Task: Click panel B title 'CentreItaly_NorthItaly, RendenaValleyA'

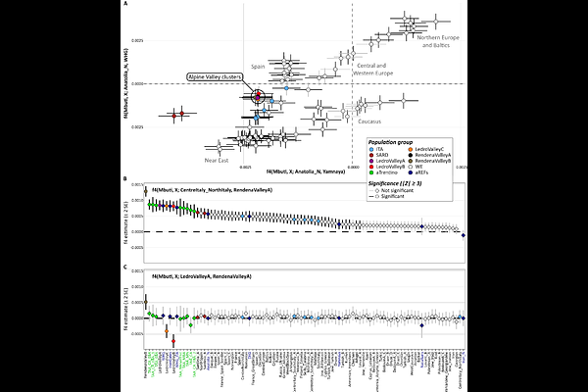Action: tap(213, 190)
